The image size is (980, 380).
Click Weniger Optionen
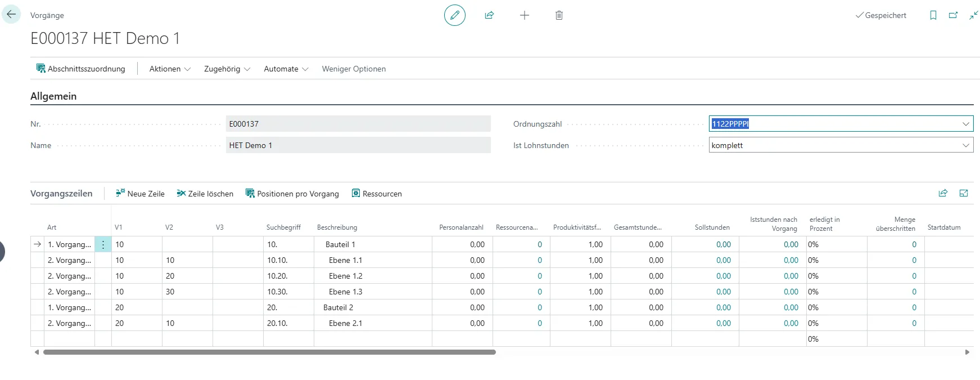(x=354, y=69)
